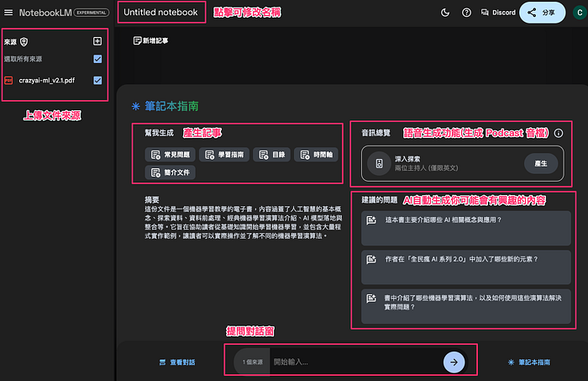The height and width of the screenshot is (381, 588).
Task: Generate 學習指南 study guide
Action: [x=224, y=155]
